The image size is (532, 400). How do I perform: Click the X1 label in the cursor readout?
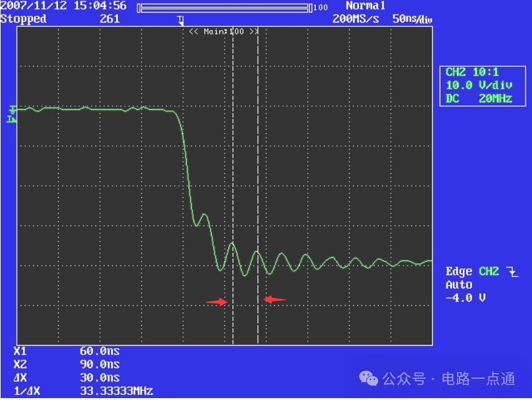pos(20,351)
